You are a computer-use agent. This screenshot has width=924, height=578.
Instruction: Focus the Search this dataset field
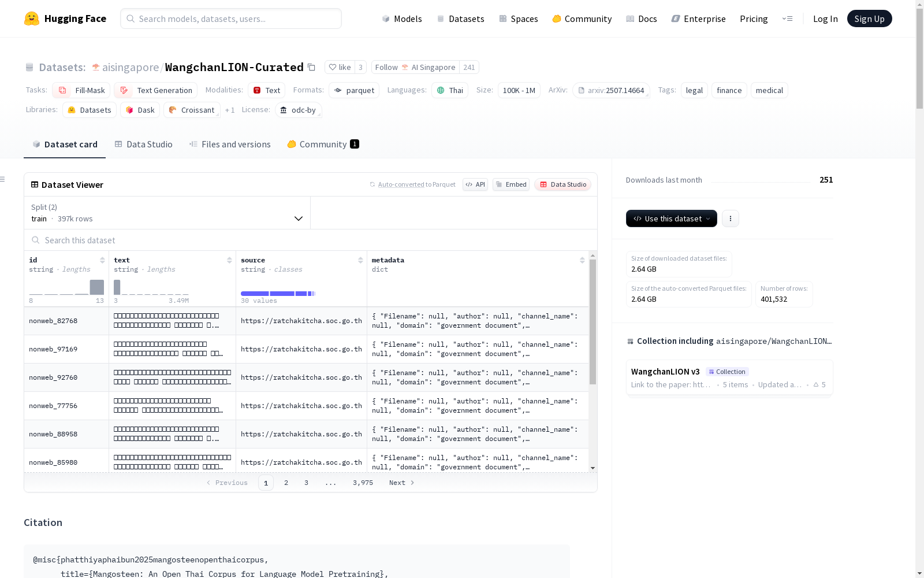tap(311, 240)
